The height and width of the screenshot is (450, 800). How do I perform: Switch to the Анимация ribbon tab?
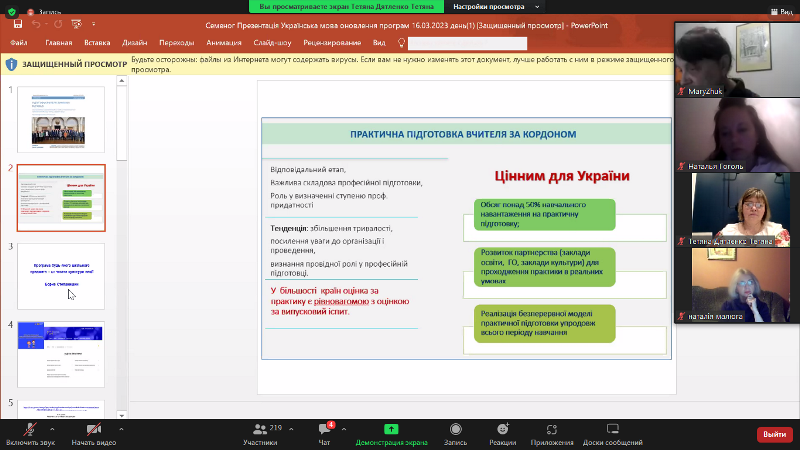coord(223,43)
